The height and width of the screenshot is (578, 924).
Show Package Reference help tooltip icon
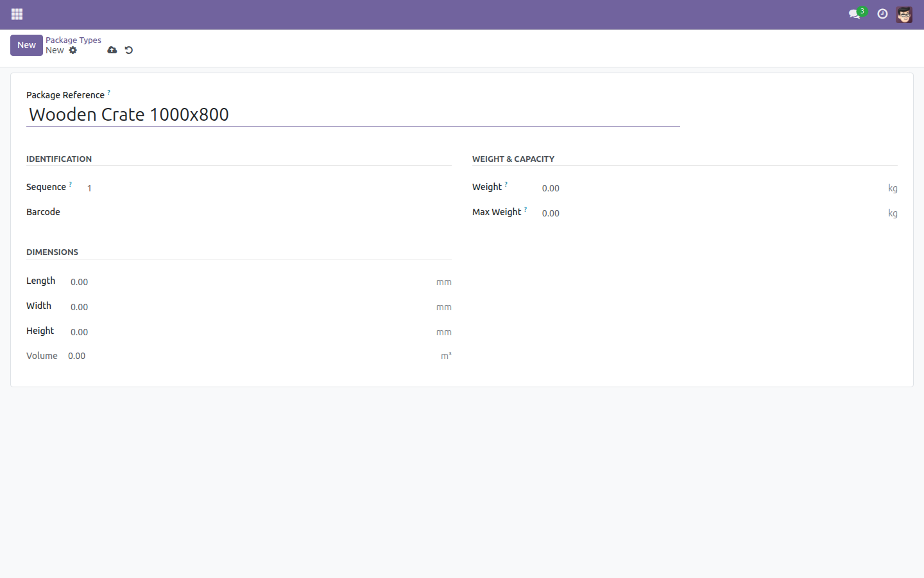pyautogui.click(x=108, y=92)
